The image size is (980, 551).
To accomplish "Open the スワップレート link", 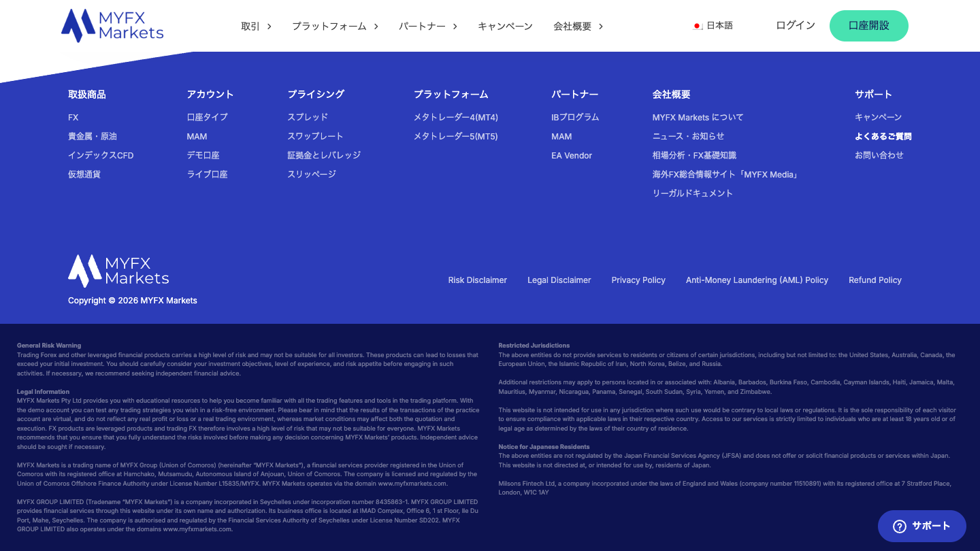I will [x=316, y=137].
